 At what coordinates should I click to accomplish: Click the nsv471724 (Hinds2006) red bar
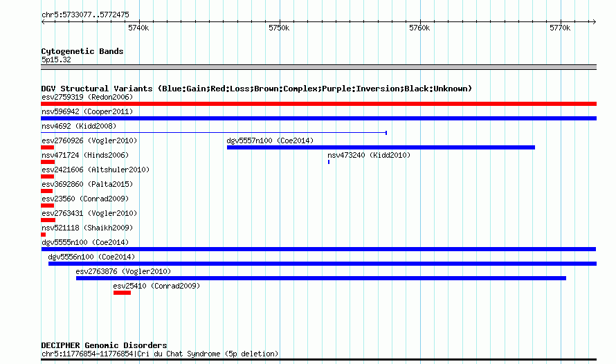(x=48, y=162)
